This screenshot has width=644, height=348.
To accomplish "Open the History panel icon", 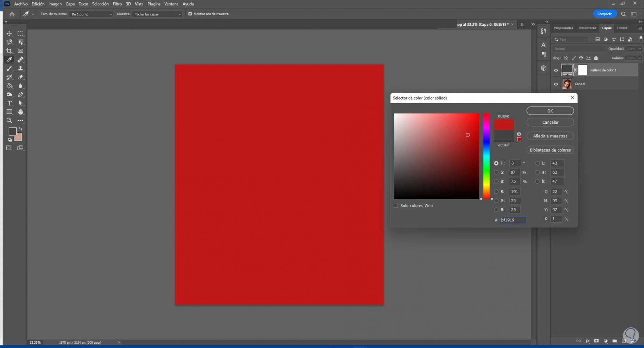I will pos(544,31).
